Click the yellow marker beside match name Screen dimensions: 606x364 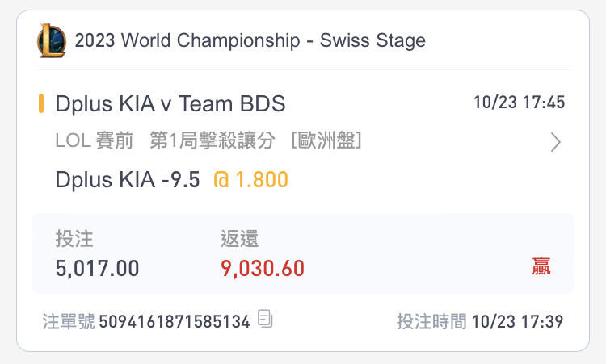click(41, 103)
